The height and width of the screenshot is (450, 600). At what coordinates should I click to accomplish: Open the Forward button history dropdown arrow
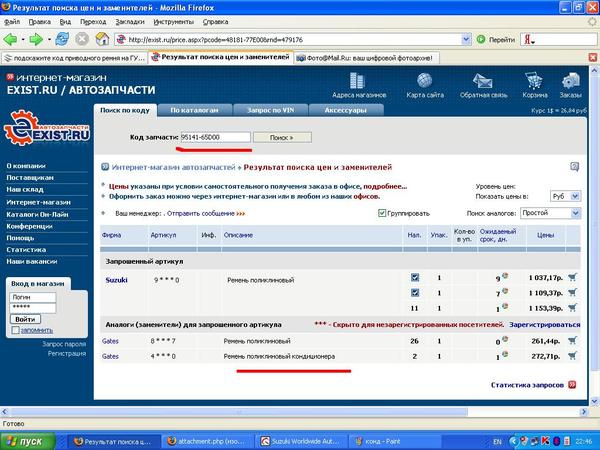[x=49, y=39]
